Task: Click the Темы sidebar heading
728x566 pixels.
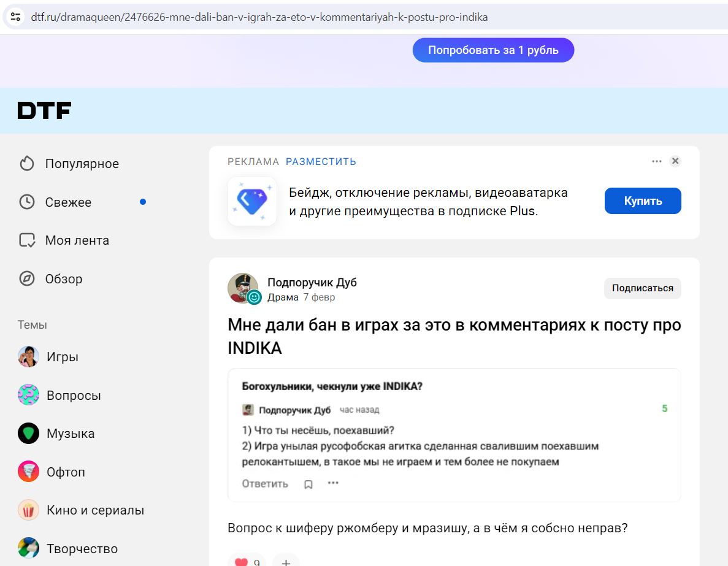Action: click(32, 324)
